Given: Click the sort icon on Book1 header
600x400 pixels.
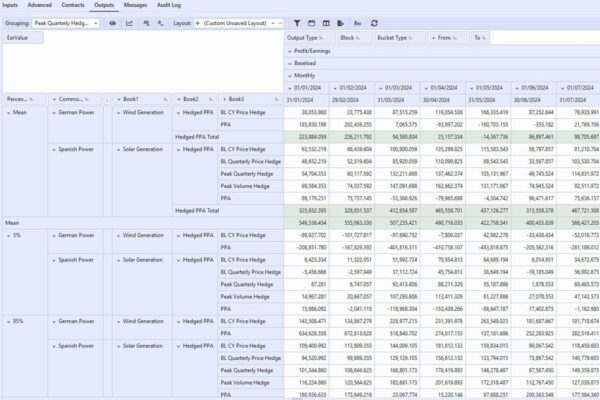Looking at the screenshot, I should (x=166, y=100).
